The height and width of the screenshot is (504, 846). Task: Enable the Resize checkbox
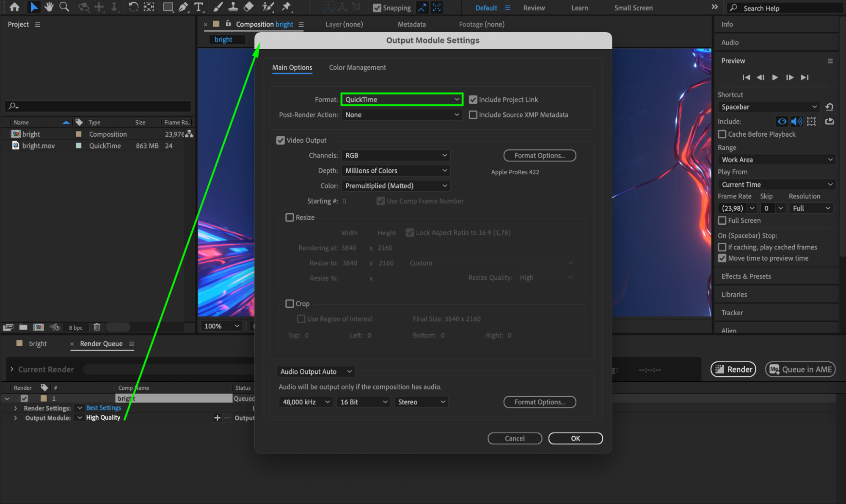(x=290, y=218)
